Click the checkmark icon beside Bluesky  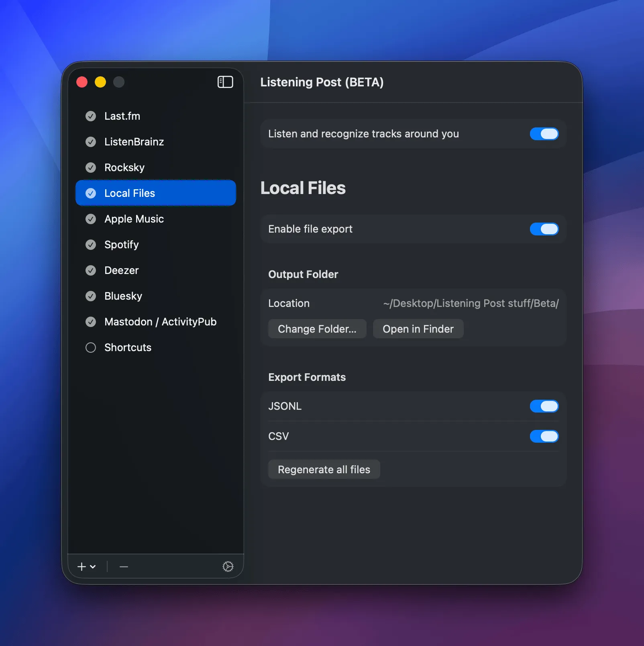click(x=91, y=296)
